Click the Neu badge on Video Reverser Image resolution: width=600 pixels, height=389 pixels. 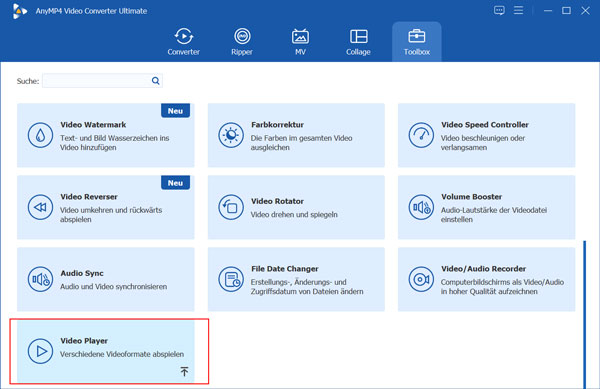point(175,183)
